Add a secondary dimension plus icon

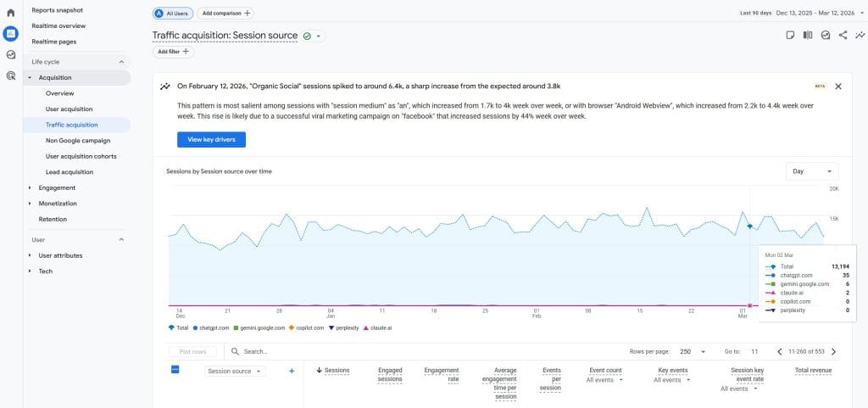pyautogui.click(x=292, y=371)
